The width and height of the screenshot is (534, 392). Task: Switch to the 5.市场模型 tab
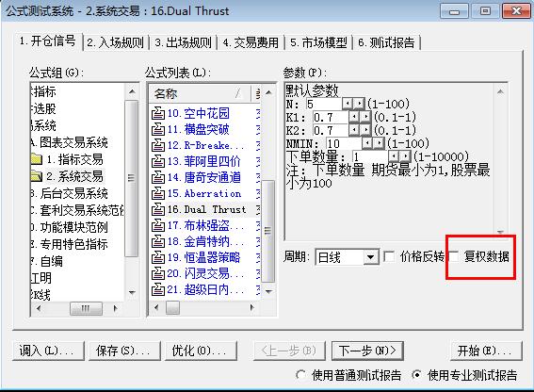point(318,42)
